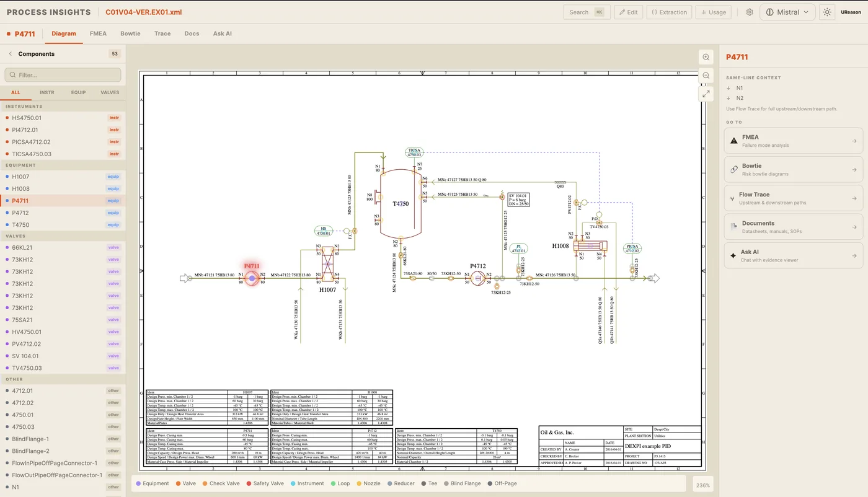Fit diagram to screen with expand icon
868x497 pixels.
[x=706, y=94]
